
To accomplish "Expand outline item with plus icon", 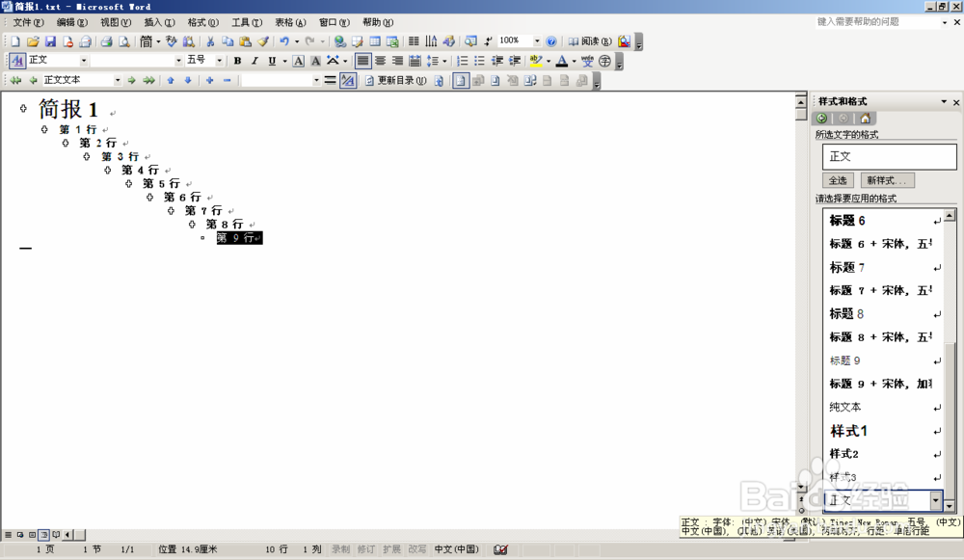I will (209, 81).
